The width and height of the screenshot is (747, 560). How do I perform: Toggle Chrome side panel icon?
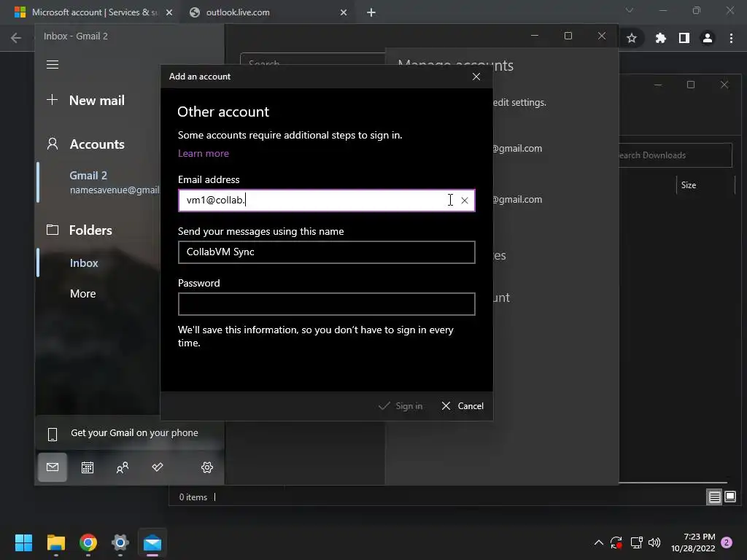(684, 38)
